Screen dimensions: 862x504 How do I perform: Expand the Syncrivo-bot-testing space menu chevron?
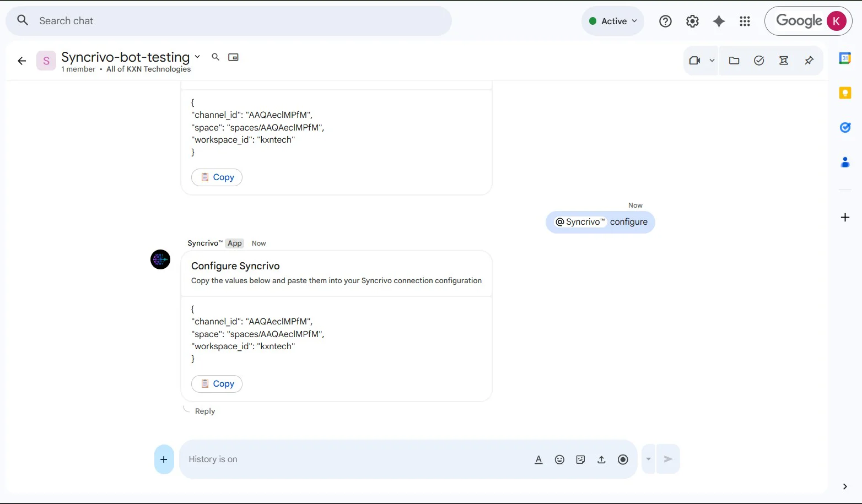coord(197,57)
